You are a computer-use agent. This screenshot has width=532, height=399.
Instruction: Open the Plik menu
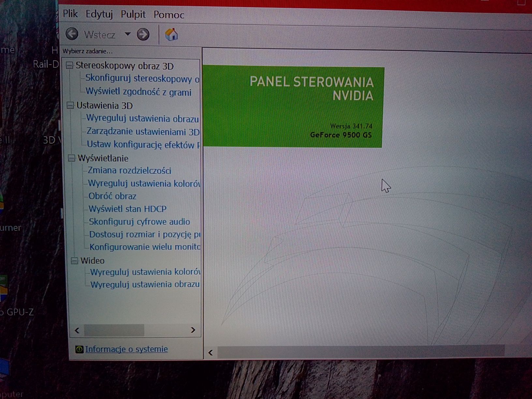(70, 14)
